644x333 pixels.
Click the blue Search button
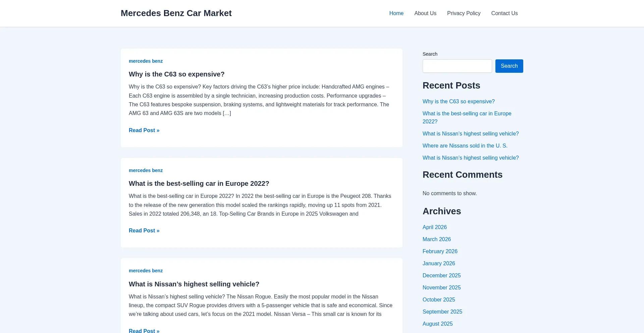tap(509, 66)
